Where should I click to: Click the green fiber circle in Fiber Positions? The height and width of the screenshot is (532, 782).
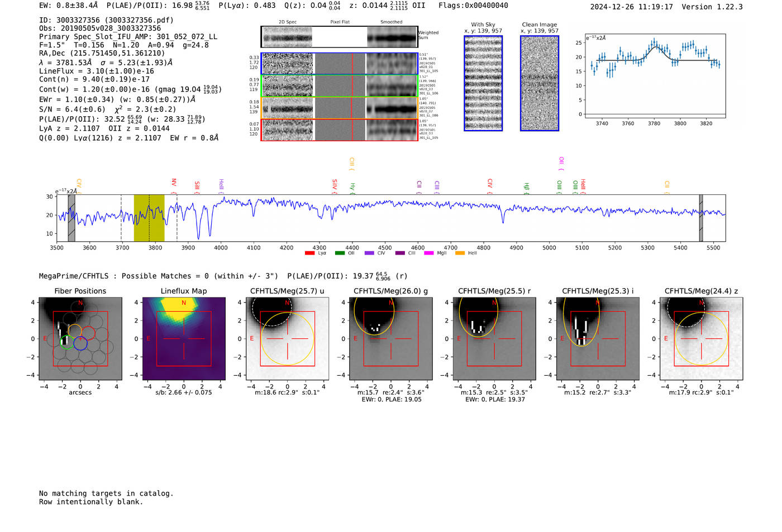[x=66, y=342]
